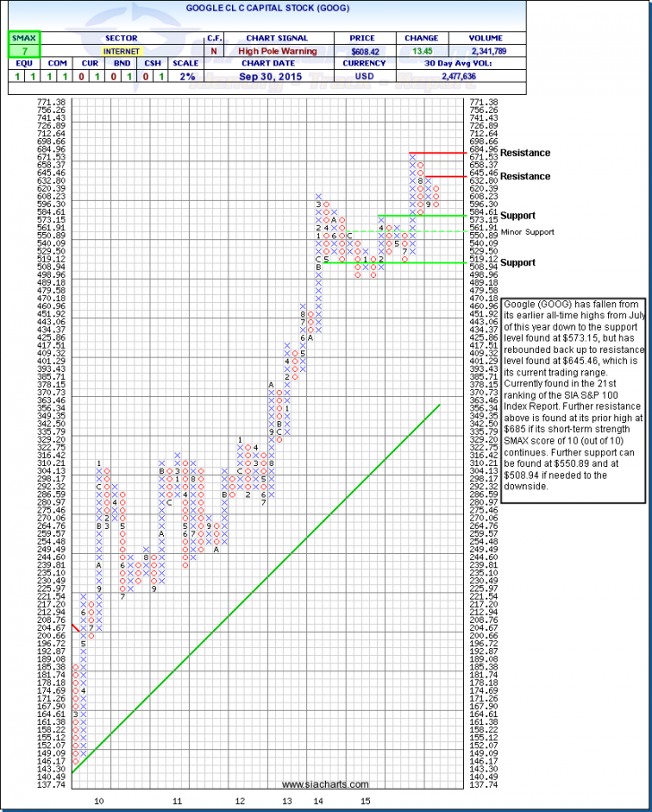Select the INTERNET sector cell
This screenshot has width=652, height=812.
[120, 52]
